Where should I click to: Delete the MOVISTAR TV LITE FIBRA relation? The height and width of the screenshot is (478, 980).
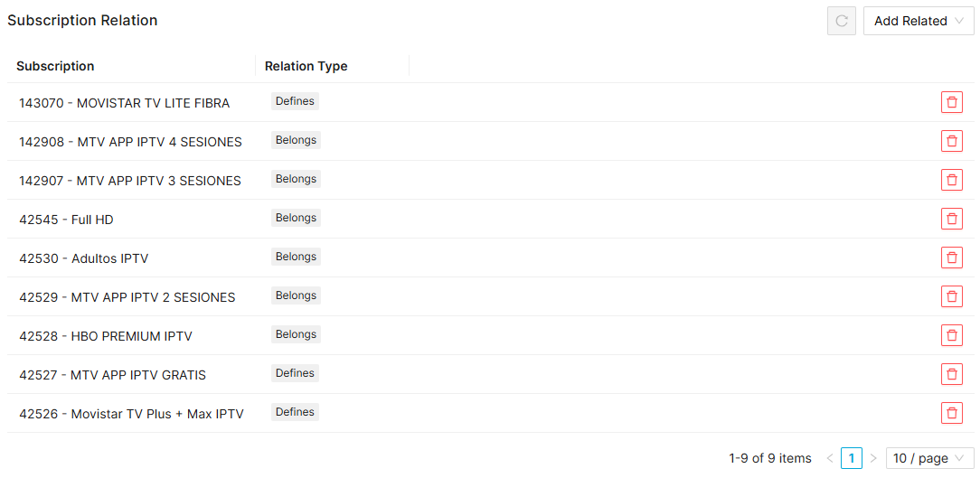[951, 102]
